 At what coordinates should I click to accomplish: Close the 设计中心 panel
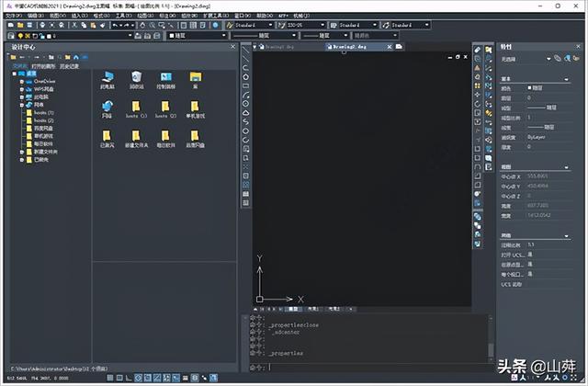[x=233, y=45]
